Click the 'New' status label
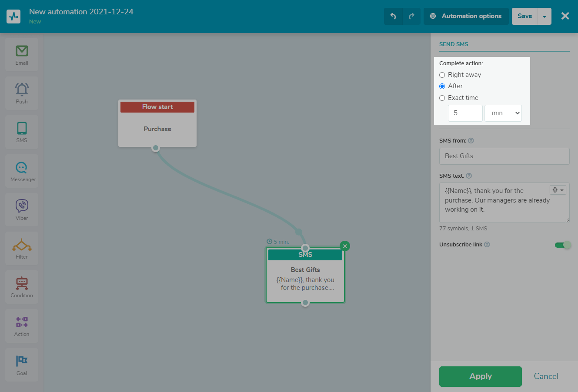Image resolution: width=578 pixels, height=392 pixels. pyautogui.click(x=35, y=21)
